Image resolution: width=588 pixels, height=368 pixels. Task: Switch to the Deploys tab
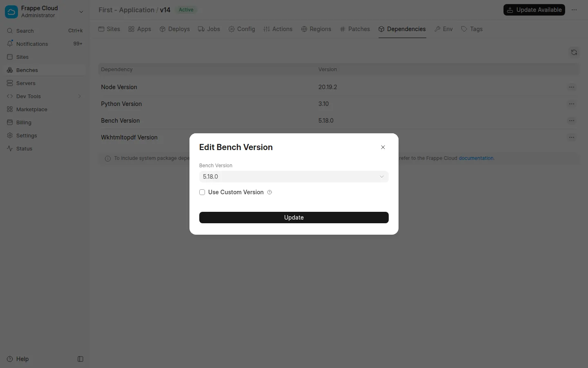click(x=175, y=29)
